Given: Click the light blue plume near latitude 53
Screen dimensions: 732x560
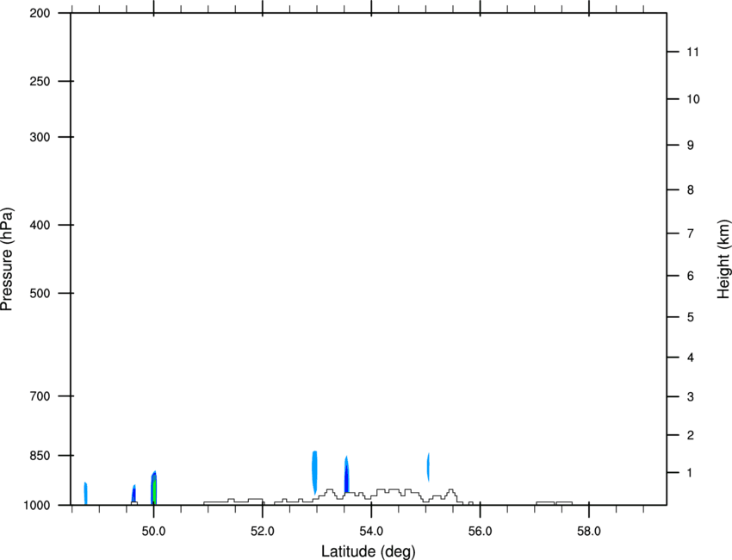Looking at the screenshot, I should pyautogui.click(x=314, y=472).
